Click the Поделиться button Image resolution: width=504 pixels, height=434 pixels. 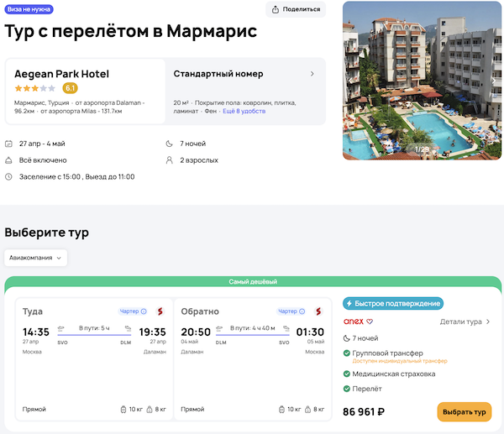(x=296, y=9)
